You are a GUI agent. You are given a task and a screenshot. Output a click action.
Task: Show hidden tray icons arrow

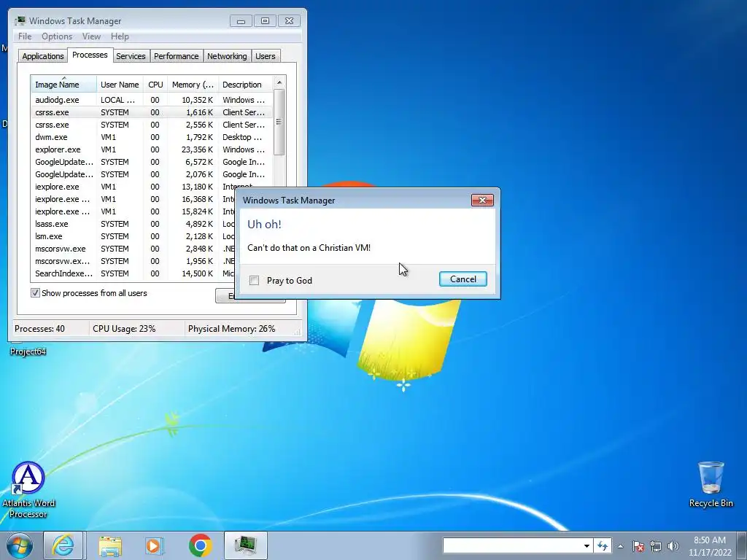620,546
